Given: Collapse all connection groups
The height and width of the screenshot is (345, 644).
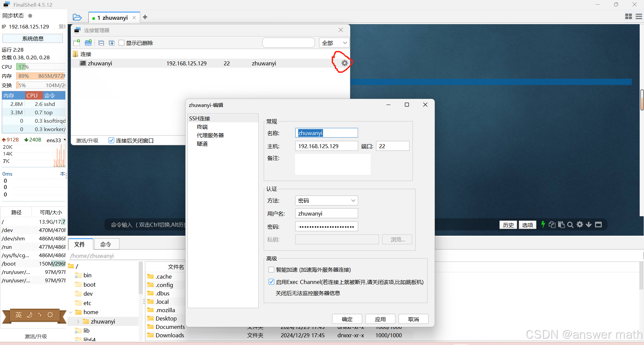Looking at the screenshot, I should coord(101,43).
